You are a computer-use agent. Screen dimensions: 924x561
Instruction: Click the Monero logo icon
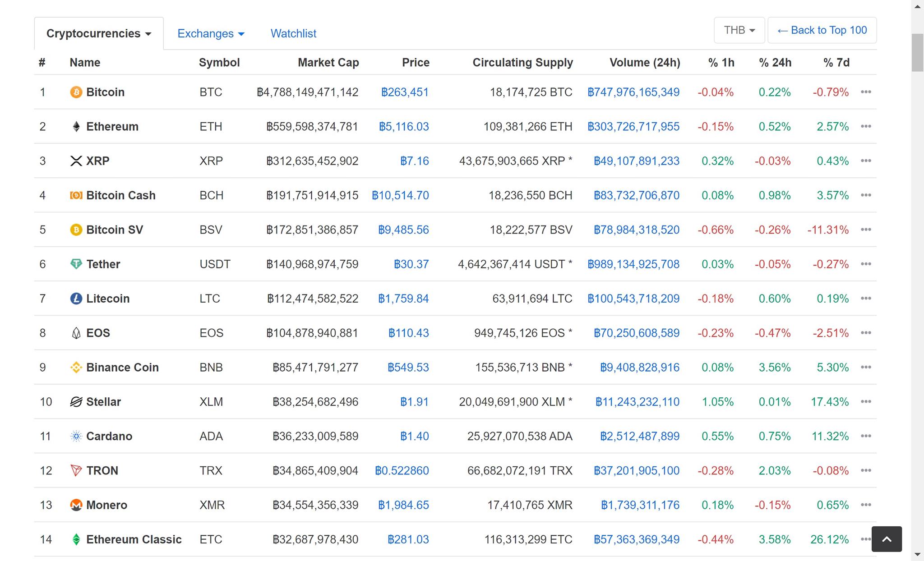click(x=76, y=505)
